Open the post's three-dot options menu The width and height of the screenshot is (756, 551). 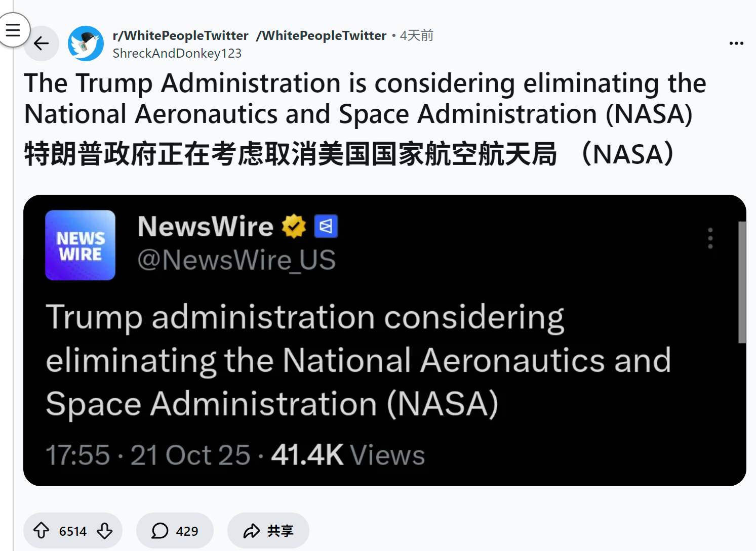pyautogui.click(x=736, y=44)
